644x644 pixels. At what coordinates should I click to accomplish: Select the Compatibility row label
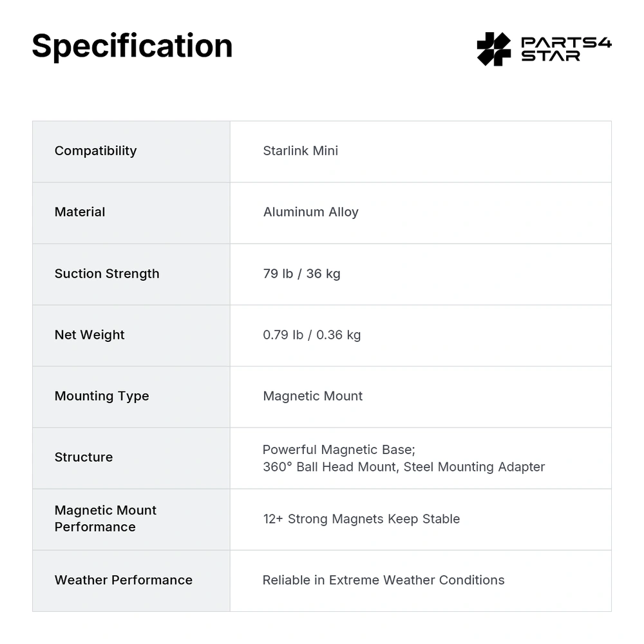[95, 151]
